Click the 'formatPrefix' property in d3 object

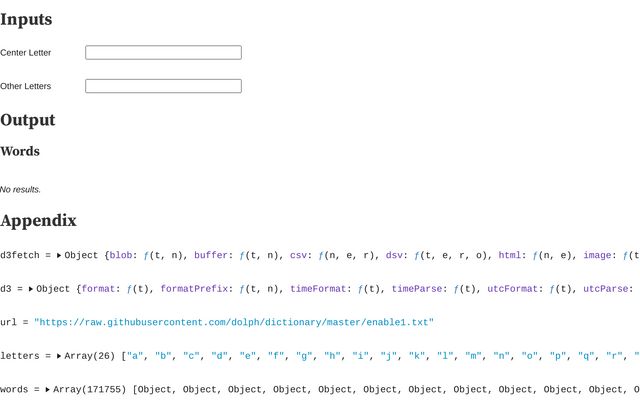point(193,289)
